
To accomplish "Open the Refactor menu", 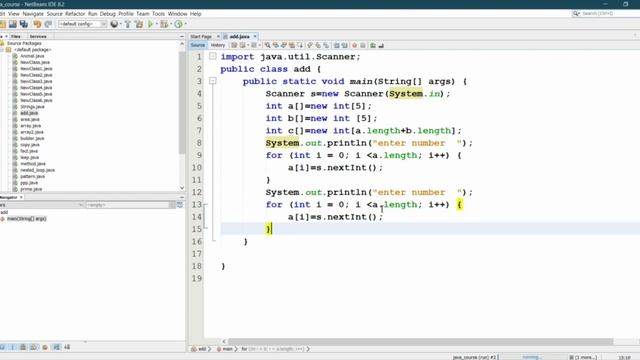I will coord(75,13).
